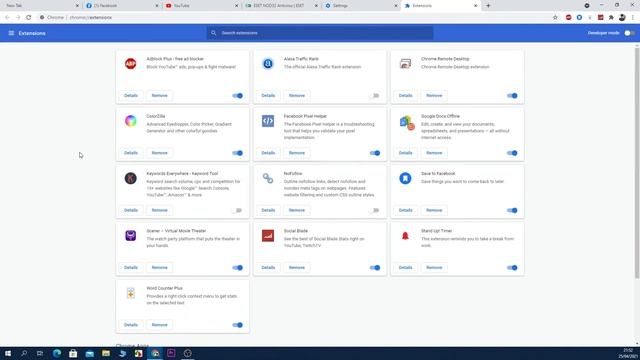
Task: Click the Save to Facebook extension icon
Action: pyautogui.click(x=405, y=178)
